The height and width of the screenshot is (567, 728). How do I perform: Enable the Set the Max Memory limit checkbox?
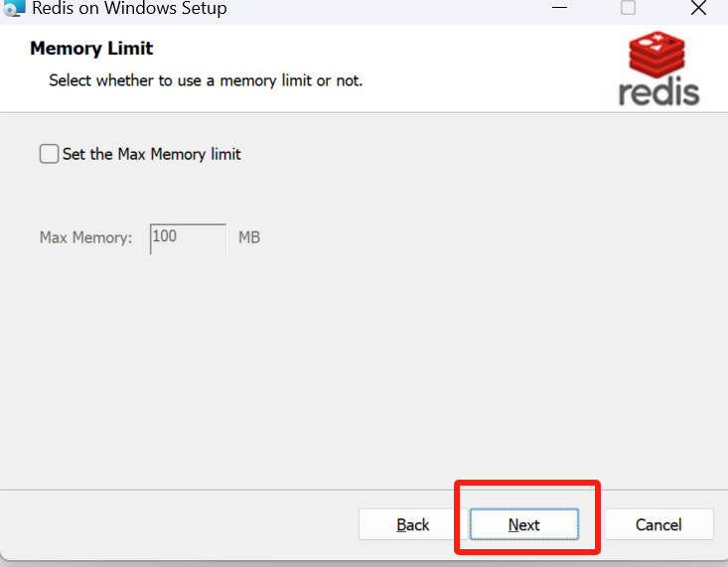click(49, 154)
